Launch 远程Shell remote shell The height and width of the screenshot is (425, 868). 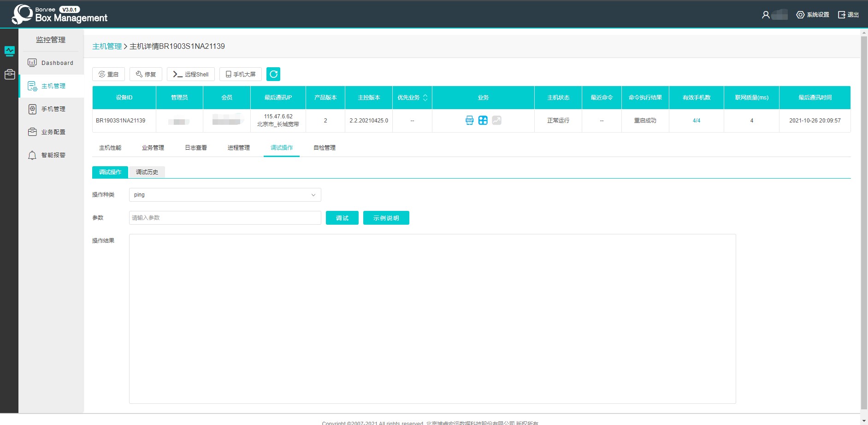tap(191, 74)
